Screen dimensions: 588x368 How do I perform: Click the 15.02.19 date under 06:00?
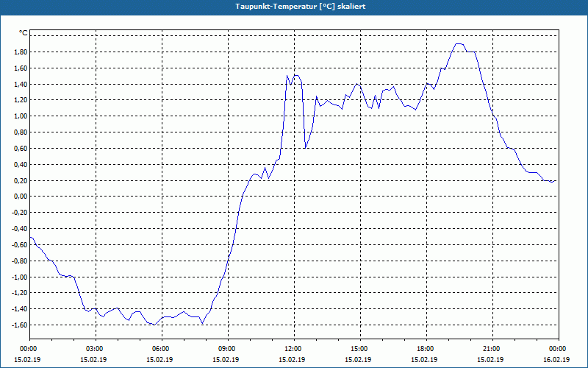point(159,359)
